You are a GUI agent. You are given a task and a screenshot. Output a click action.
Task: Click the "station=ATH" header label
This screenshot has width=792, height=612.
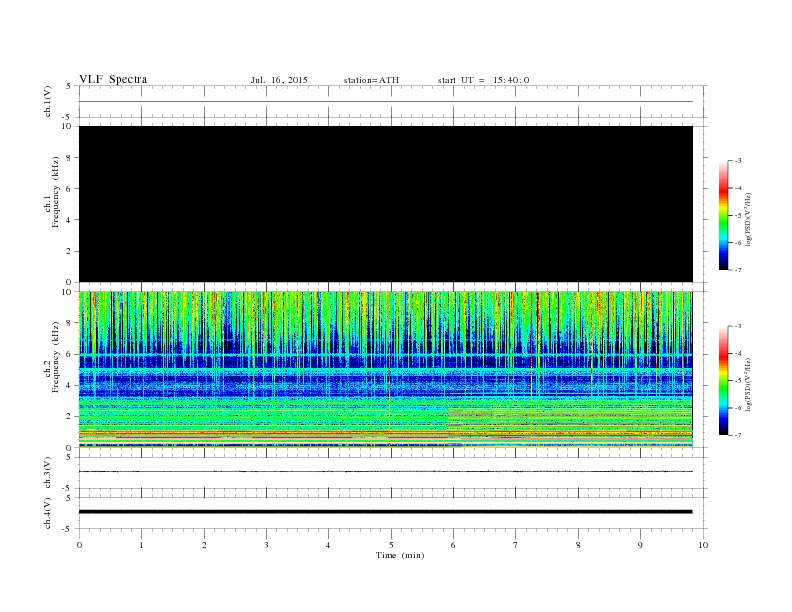(x=371, y=80)
